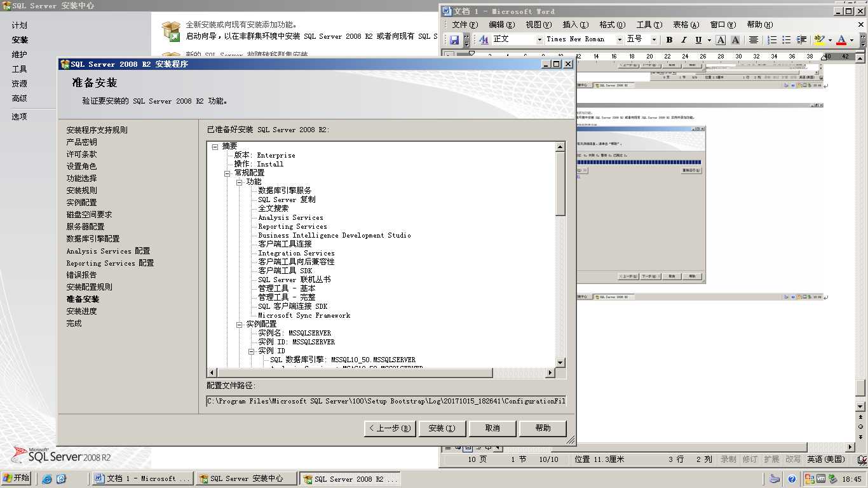The width and height of the screenshot is (868, 488).
Task: Click the 上一步(B) back button
Action: (390, 428)
